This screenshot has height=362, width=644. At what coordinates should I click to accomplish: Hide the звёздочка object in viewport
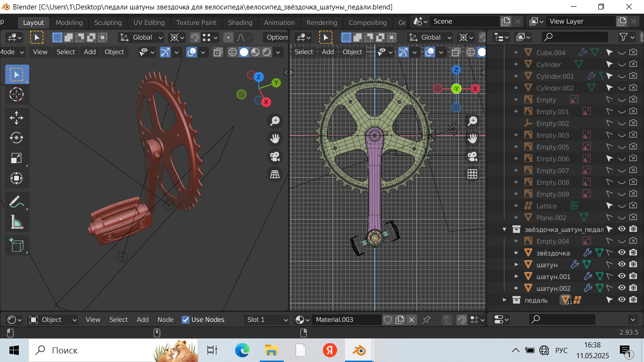pyautogui.click(x=622, y=253)
